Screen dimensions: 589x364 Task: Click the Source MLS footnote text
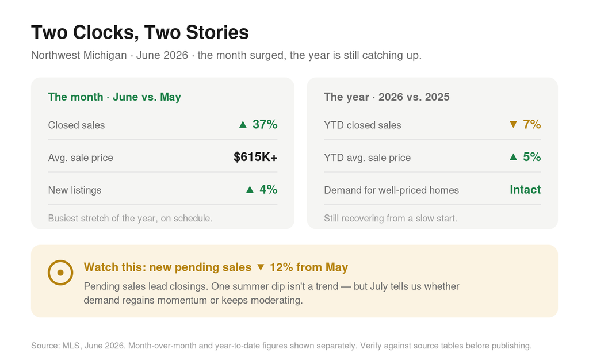(x=281, y=346)
